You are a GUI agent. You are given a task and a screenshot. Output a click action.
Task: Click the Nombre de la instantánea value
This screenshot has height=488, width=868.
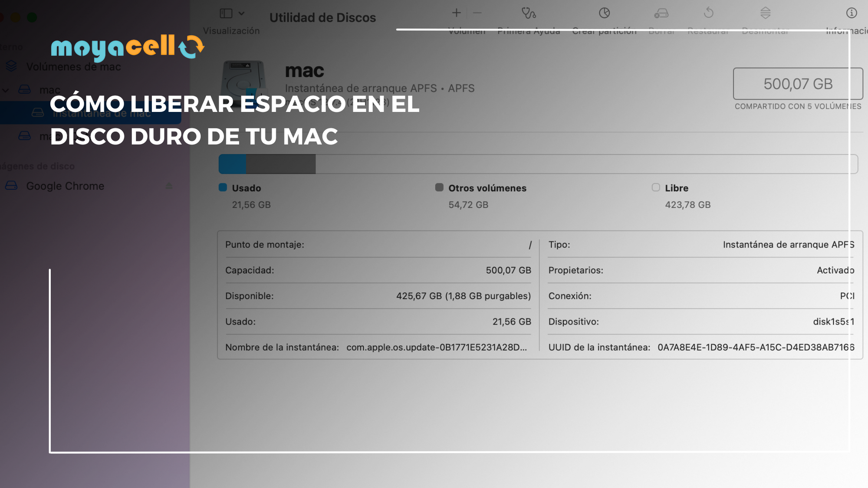tap(437, 347)
